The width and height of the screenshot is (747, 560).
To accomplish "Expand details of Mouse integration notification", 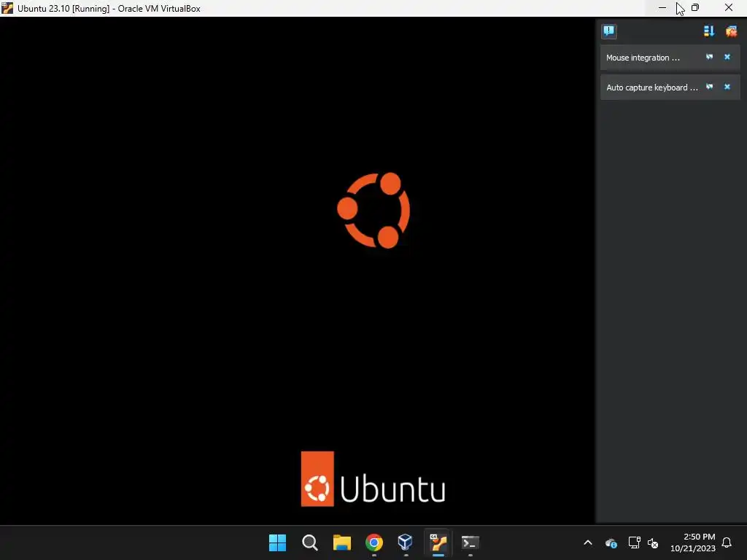I will 709,57.
